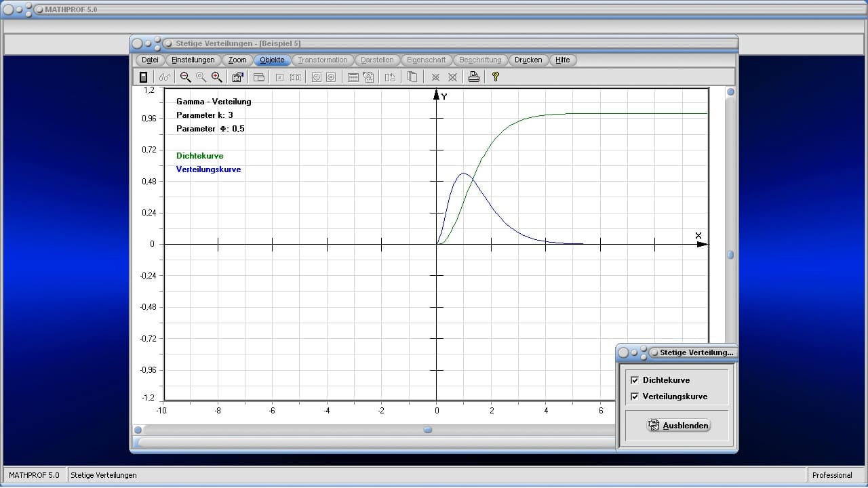The height and width of the screenshot is (488, 868).
Task: Open help with the question mark icon
Action: 495,77
